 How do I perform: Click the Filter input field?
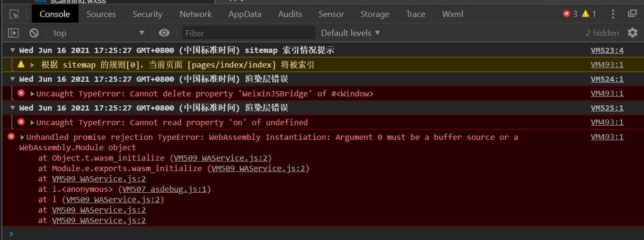tap(248, 33)
